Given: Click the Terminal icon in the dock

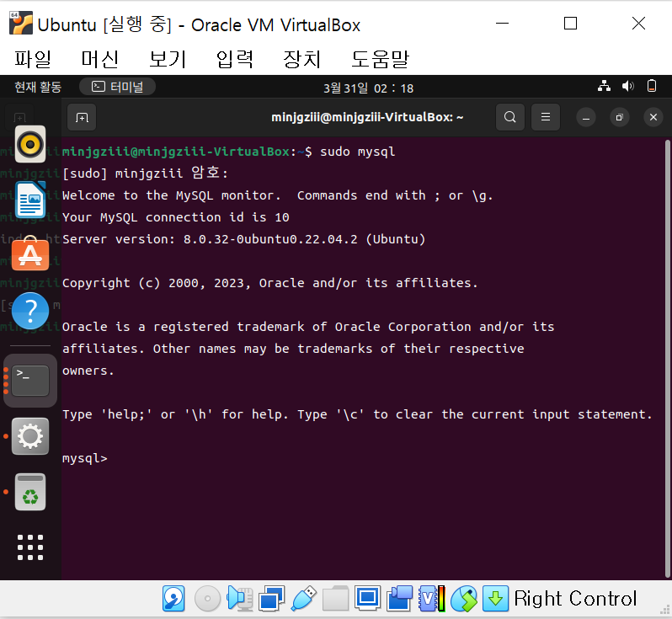Looking at the screenshot, I should pos(30,381).
